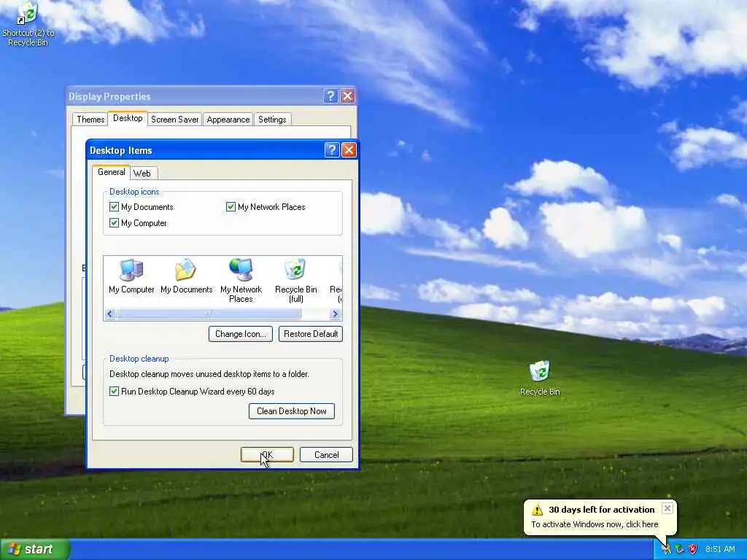Click the red security shield tray icon

tap(693, 549)
